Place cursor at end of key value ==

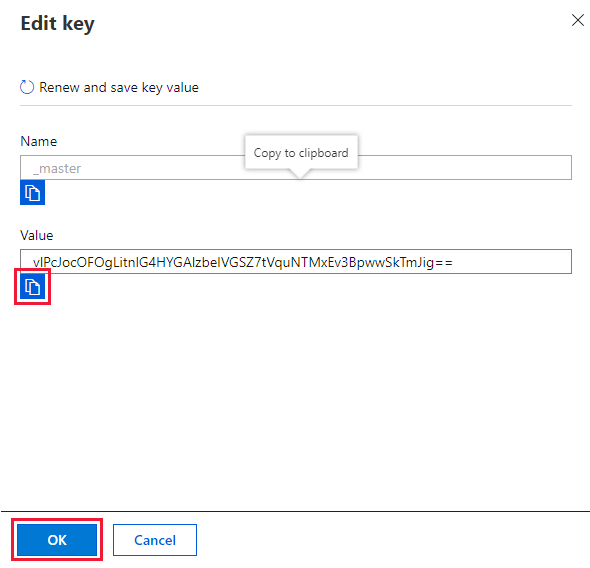[453, 262]
